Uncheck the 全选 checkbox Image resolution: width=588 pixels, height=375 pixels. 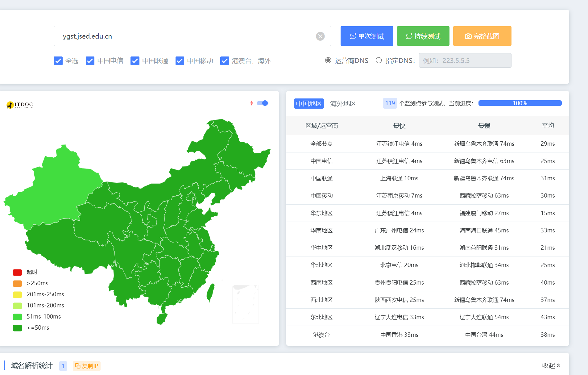click(x=58, y=61)
